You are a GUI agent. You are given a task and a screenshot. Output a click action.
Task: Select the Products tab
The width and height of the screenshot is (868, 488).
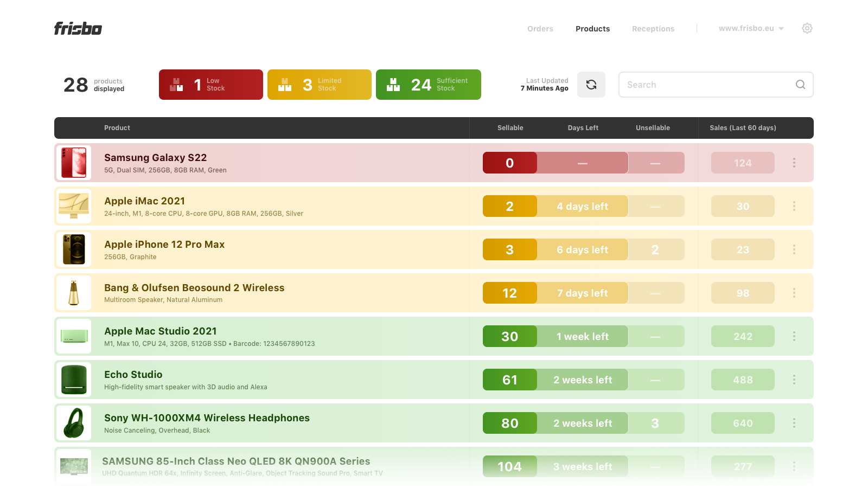point(592,29)
